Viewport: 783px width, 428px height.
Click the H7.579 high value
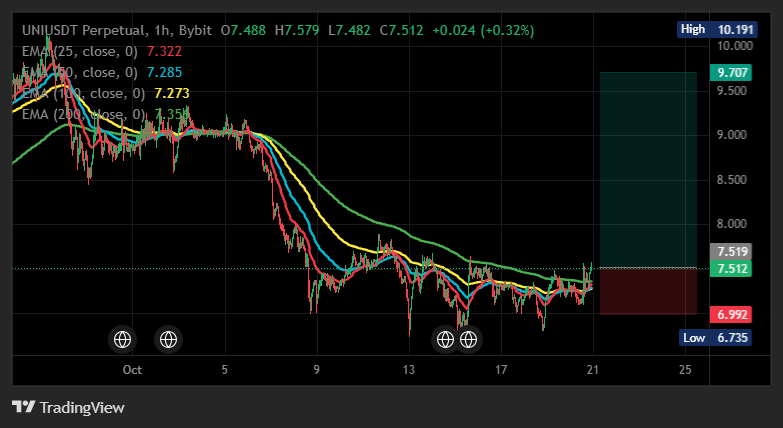point(297,30)
